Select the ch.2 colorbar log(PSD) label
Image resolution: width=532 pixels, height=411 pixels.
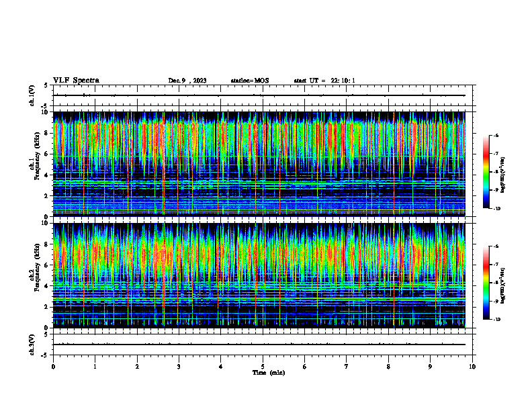[x=503, y=286]
